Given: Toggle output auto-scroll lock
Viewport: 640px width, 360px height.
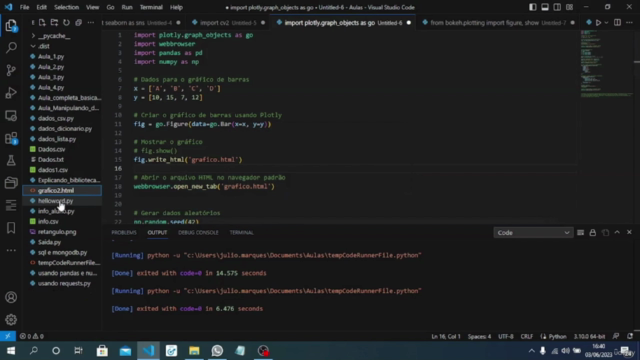Looking at the screenshot, I should [x=593, y=233].
